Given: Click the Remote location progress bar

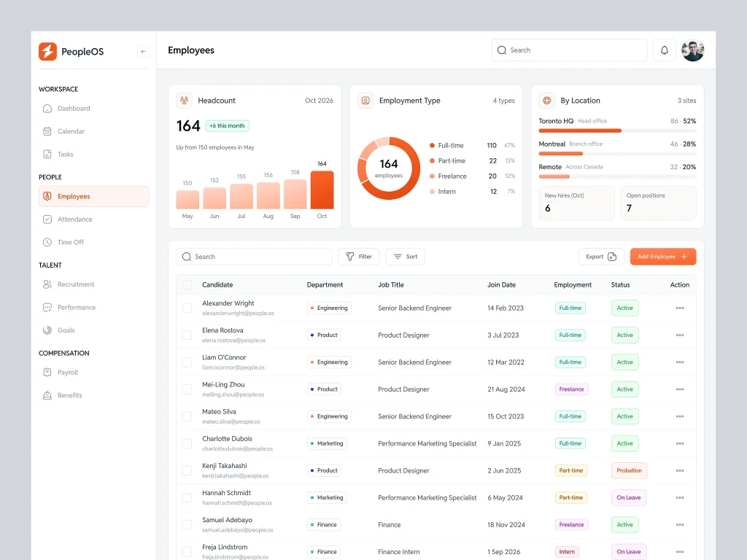Looking at the screenshot, I should (x=617, y=176).
